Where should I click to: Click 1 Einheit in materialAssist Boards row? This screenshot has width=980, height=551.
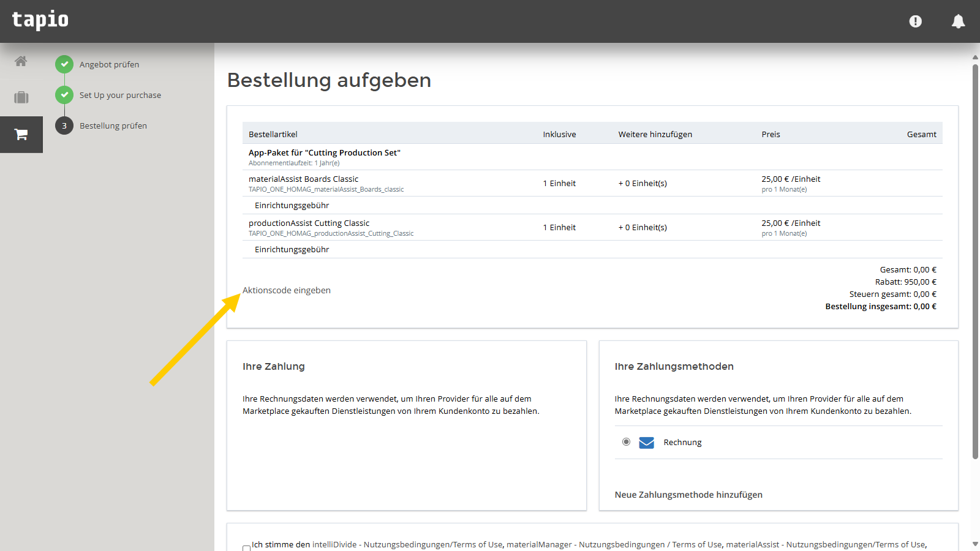[559, 183]
